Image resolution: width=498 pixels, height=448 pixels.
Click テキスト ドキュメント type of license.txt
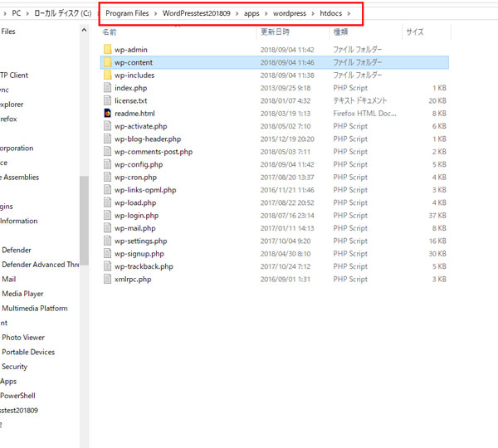[360, 100]
